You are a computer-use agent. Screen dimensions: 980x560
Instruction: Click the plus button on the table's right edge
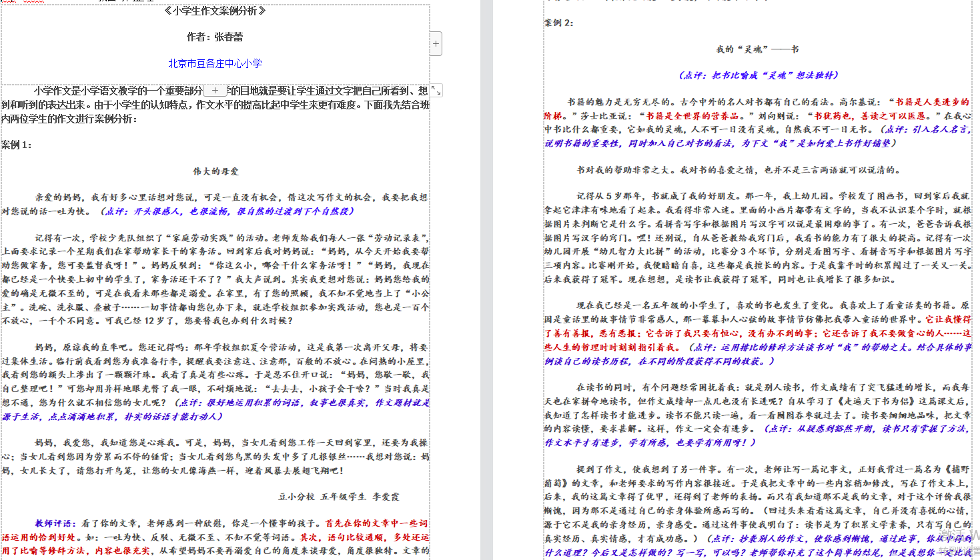pyautogui.click(x=436, y=44)
